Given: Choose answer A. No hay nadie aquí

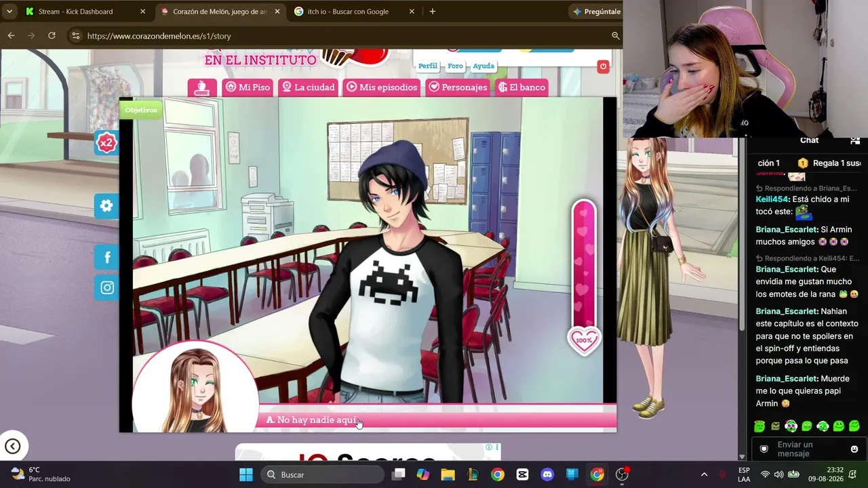Looking at the screenshot, I should coord(437,420).
